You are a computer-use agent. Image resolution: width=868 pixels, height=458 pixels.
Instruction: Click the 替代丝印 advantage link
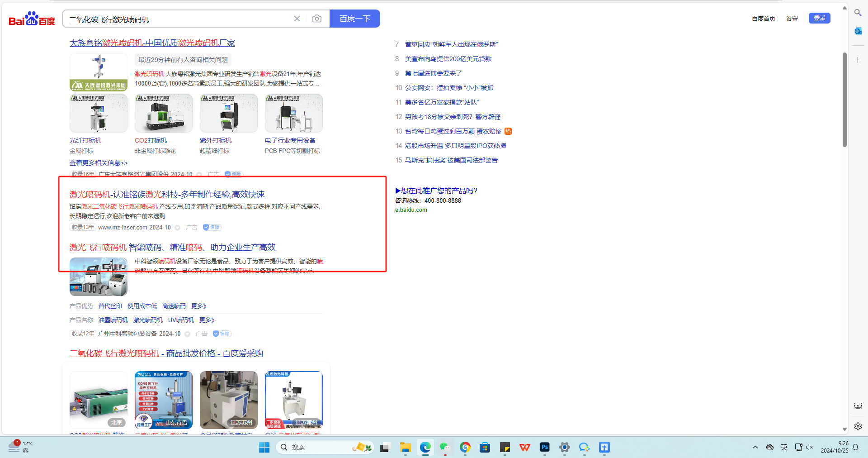[110, 306]
